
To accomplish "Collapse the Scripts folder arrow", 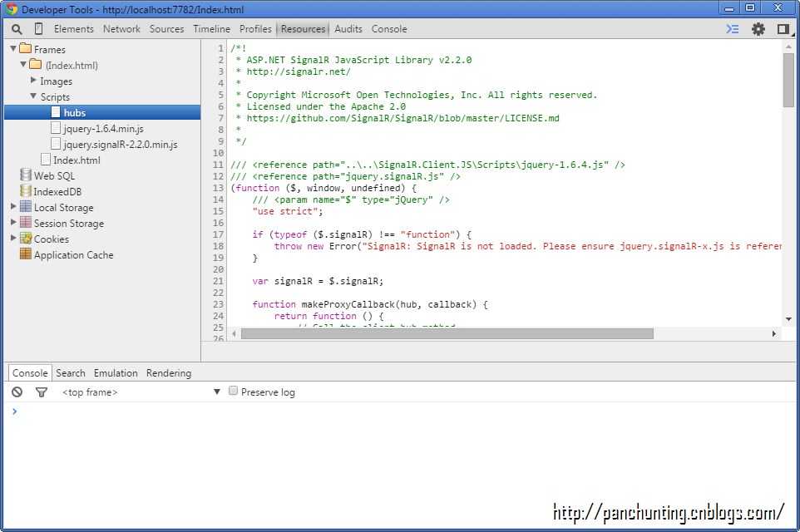I will point(33,96).
